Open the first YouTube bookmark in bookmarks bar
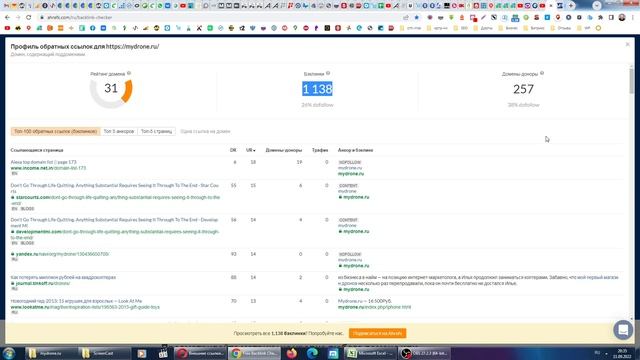Screen dimensions: 640x360 [x=7, y=28]
